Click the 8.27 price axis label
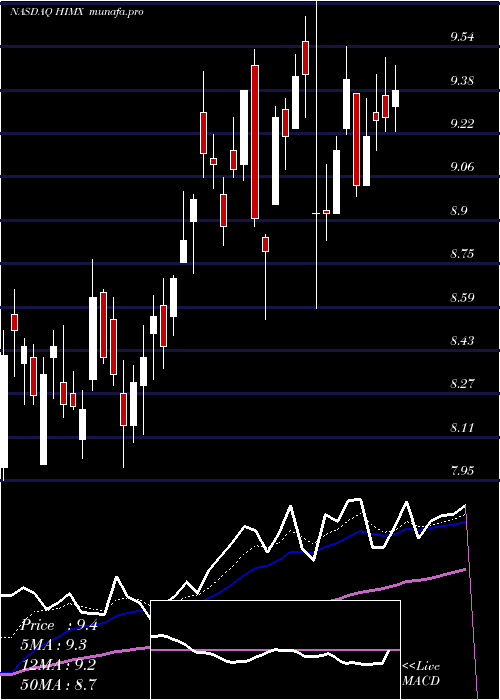The width and height of the screenshot is (500, 700). 462,383
